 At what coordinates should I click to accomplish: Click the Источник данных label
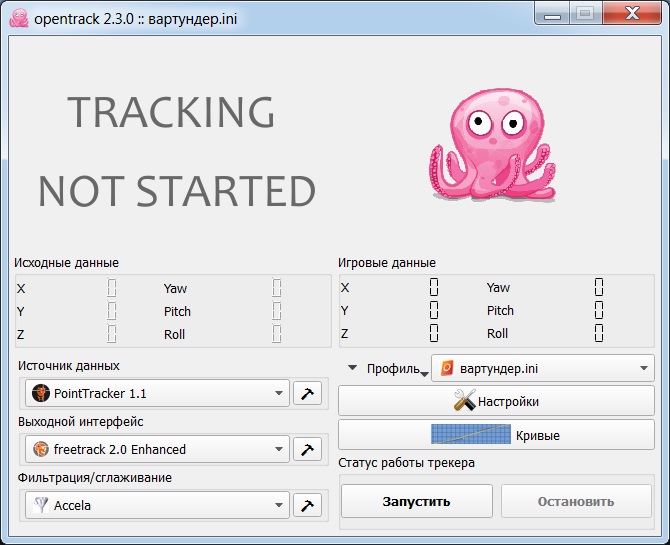tap(69, 365)
